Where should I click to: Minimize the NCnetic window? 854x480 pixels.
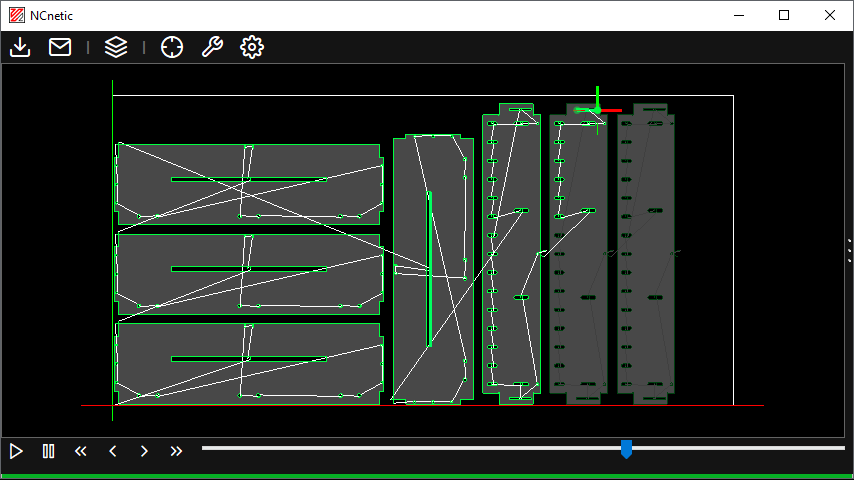739,15
